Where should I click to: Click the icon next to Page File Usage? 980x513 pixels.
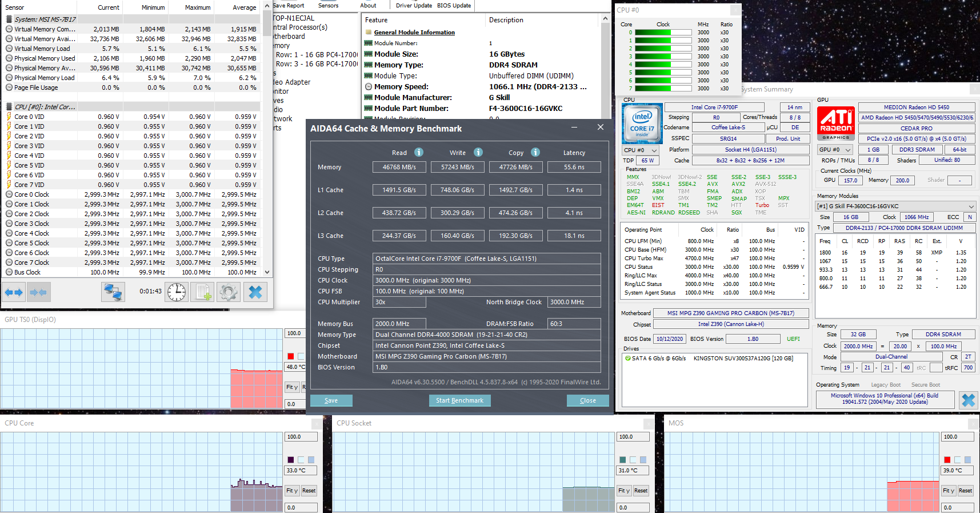coord(9,88)
